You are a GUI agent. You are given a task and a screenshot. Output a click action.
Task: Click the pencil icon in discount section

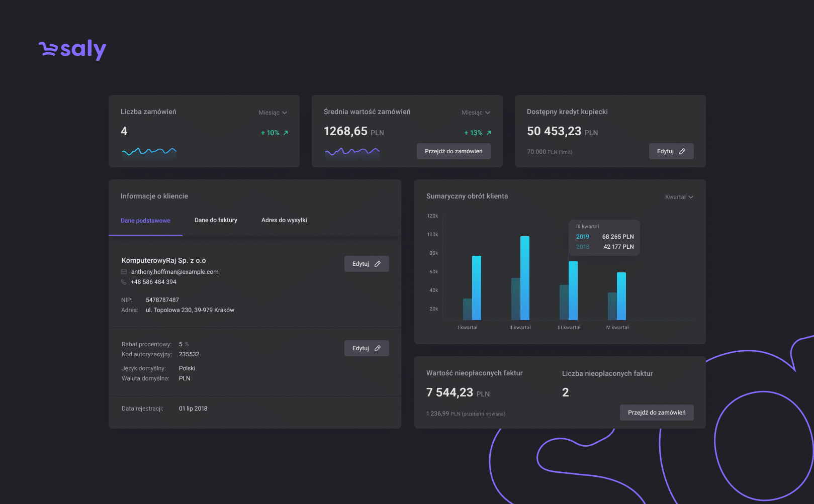point(378,348)
